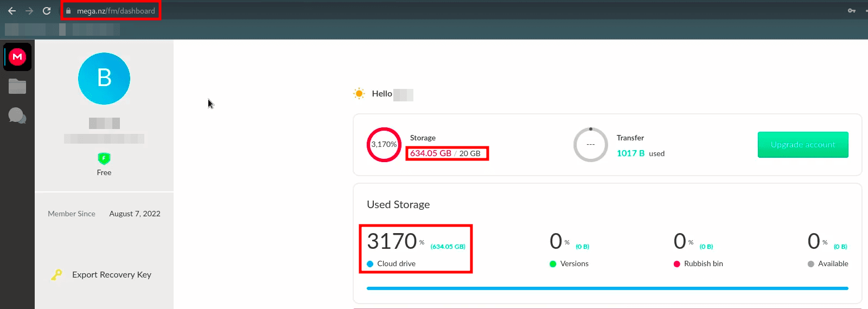Click the '20 GB' storage limit text
Viewport: 868px width, 309px height.
pos(470,153)
